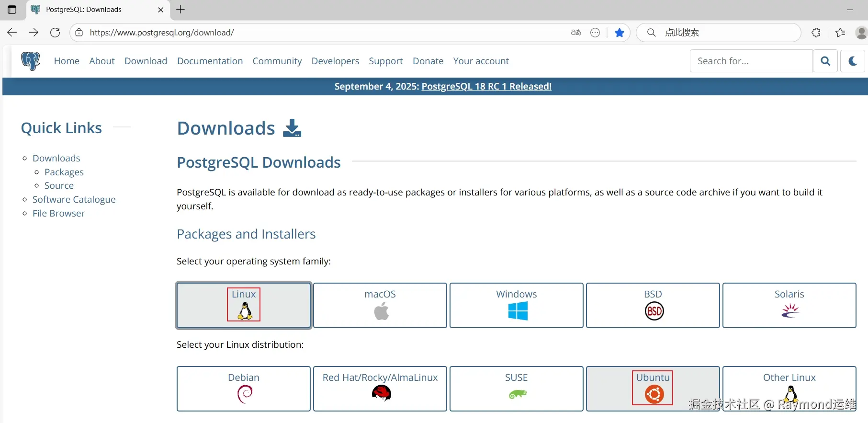Open the Developers menu item
The image size is (868, 423).
[x=335, y=61]
